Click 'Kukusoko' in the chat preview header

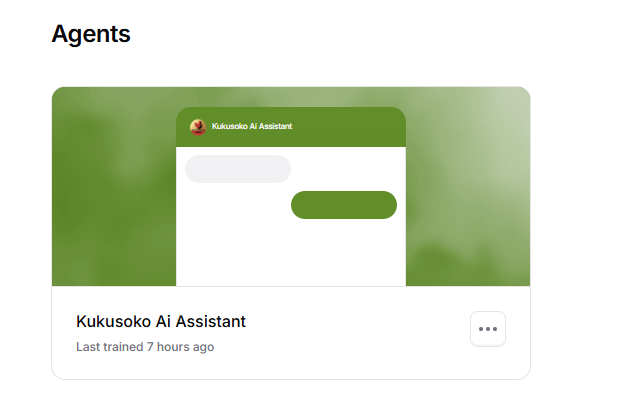coord(227,127)
